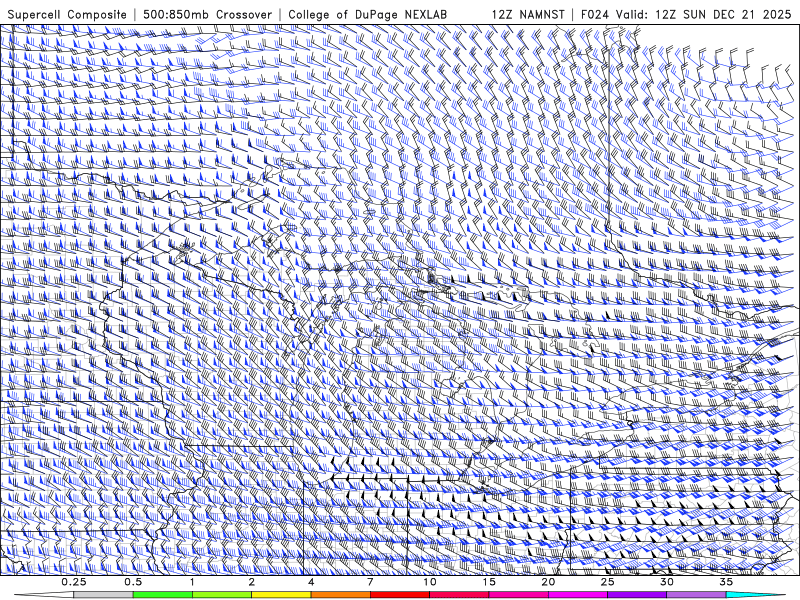
Task: Click the light purple segment after 30
Action: click(696, 595)
